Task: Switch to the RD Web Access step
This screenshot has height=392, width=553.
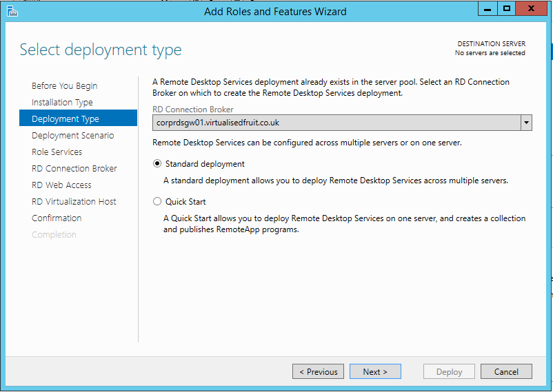Action: 61,185
